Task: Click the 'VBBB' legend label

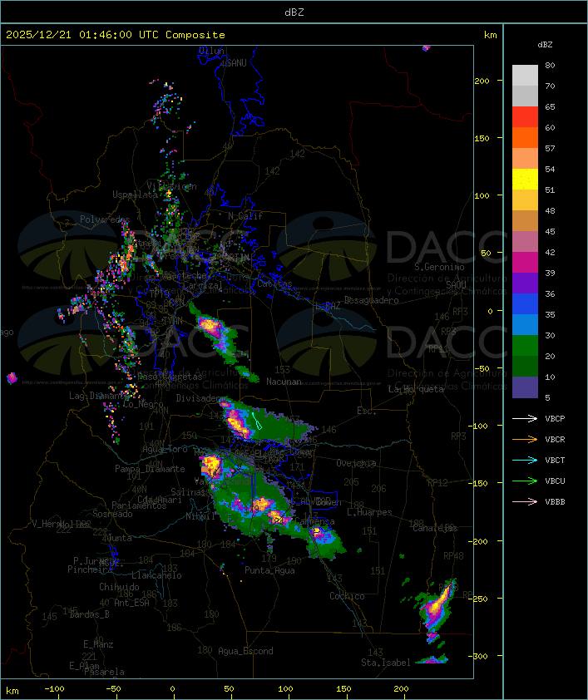Action: click(x=555, y=502)
